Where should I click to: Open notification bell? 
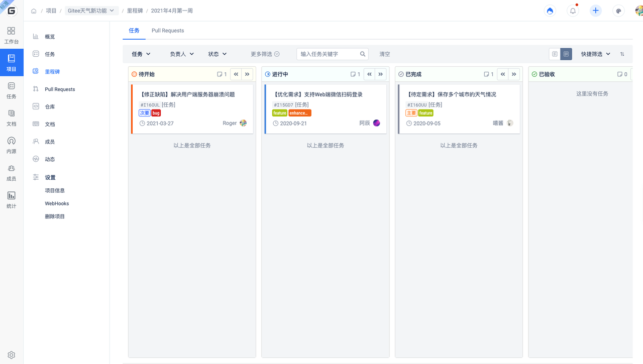(573, 11)
